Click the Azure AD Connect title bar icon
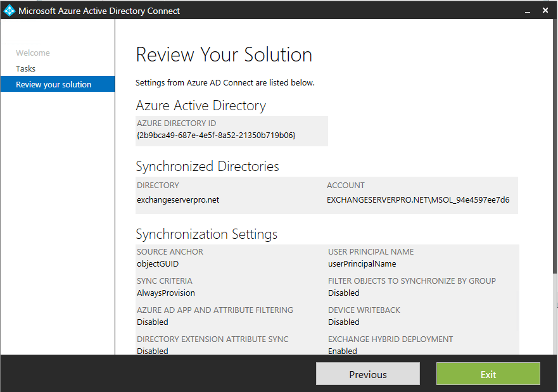Image resolution: width=558 pixels, height=392 pixels. tap(9, 10)
